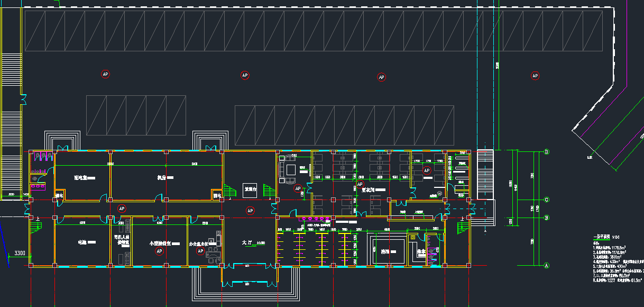The image size is (644, 307).
Task: Click the 3300 dimension text at left edge
Action: 20,254
